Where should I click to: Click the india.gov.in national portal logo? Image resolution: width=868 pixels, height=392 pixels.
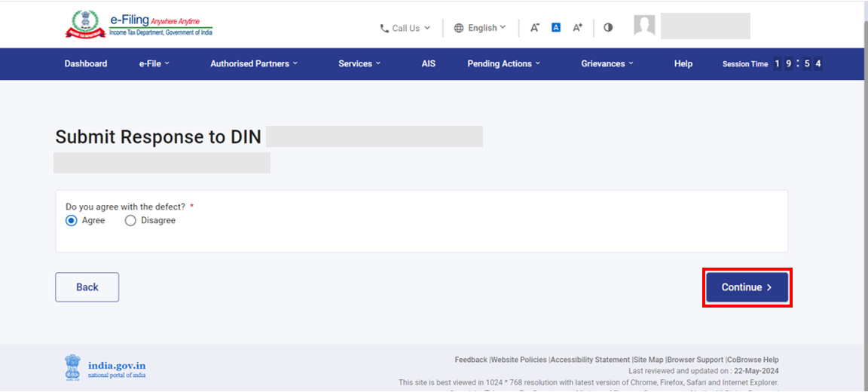click(105, 369)
